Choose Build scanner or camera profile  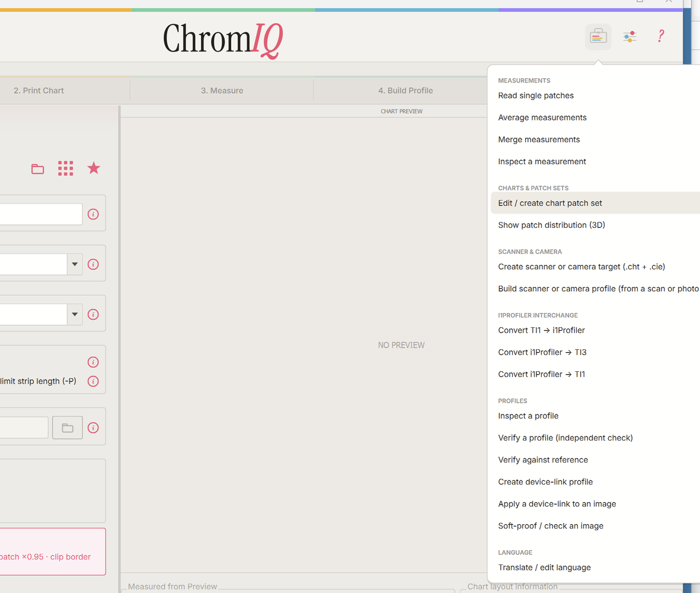(x=596, y=288)
